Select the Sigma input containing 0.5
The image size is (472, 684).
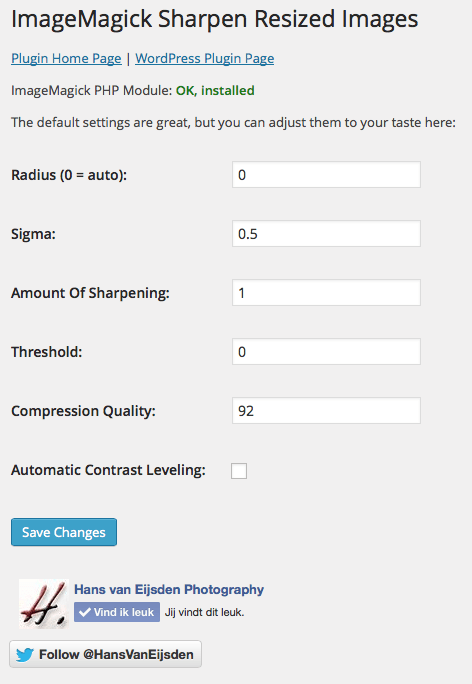coord(326,233)
